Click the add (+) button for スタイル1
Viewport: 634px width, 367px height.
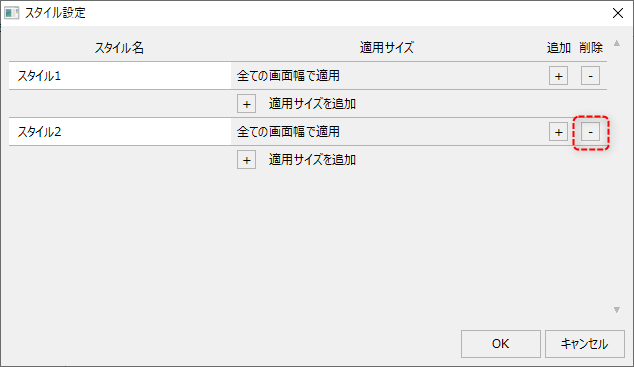[558, 76]
